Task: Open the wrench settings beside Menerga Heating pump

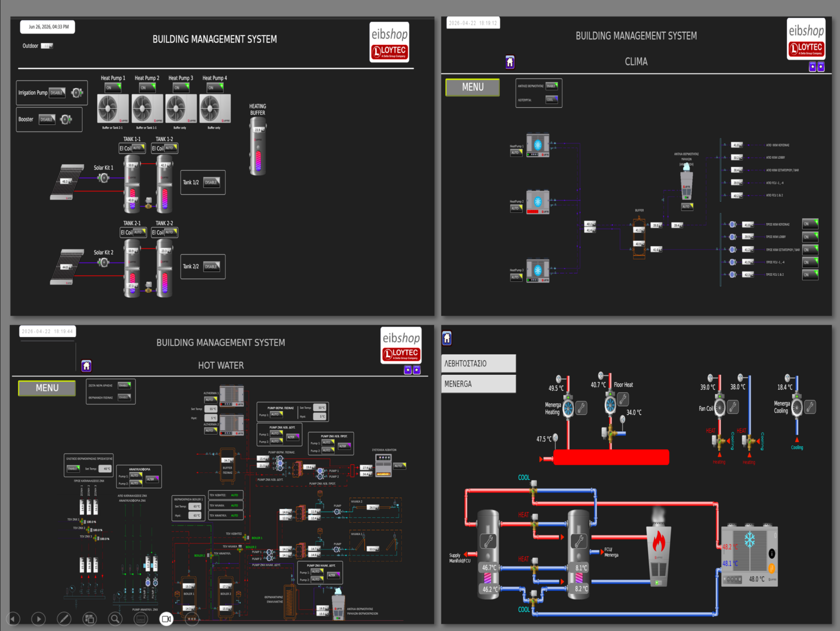Action: pyautogui.click(x=582, y=408)
